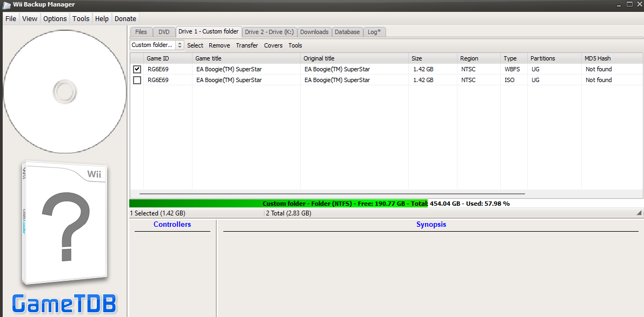This screenshot has height=317, width=644.
Task: Click the horizontal scrollbar under game list
Action: click(332, 193)
